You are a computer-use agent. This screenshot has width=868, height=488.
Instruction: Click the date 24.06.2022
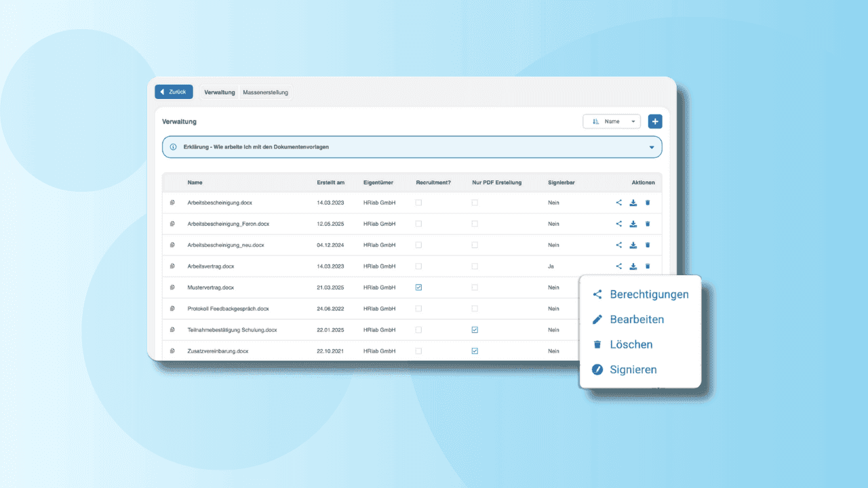(331, 308)
